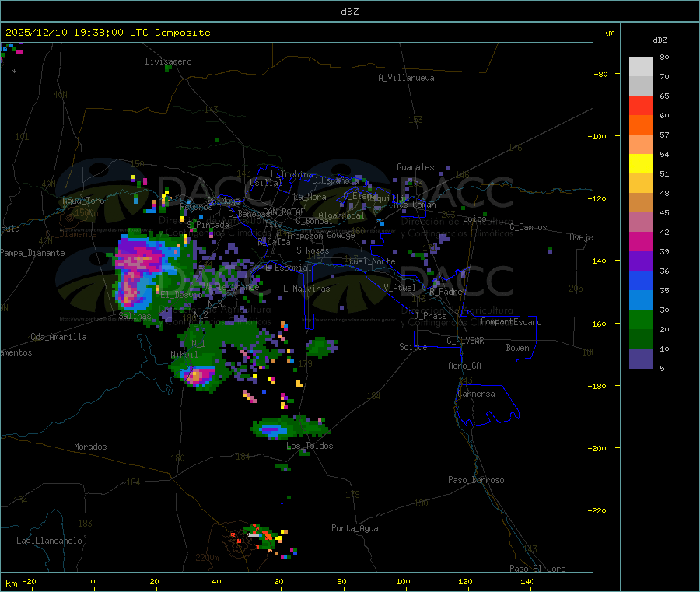700x592 pixels.
Task: Click the 100 tick on the horizontal axis
Action: (x=403, y=581)
